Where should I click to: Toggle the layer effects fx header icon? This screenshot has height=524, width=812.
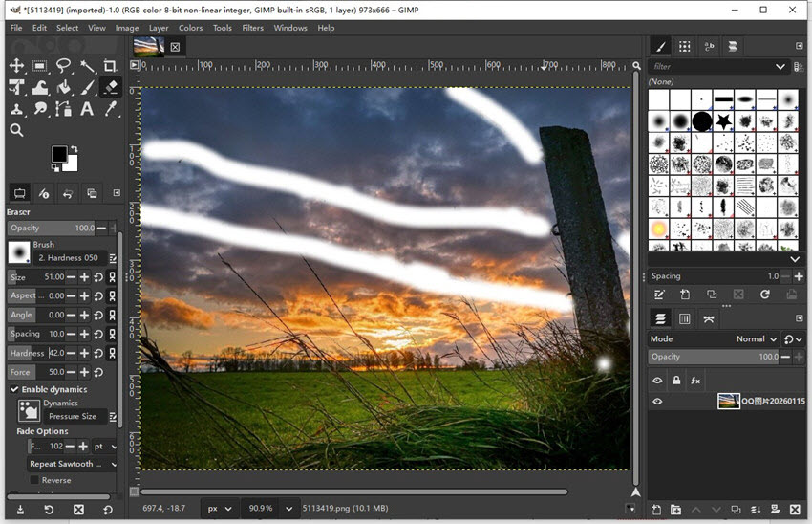click(x=695, y=381)
